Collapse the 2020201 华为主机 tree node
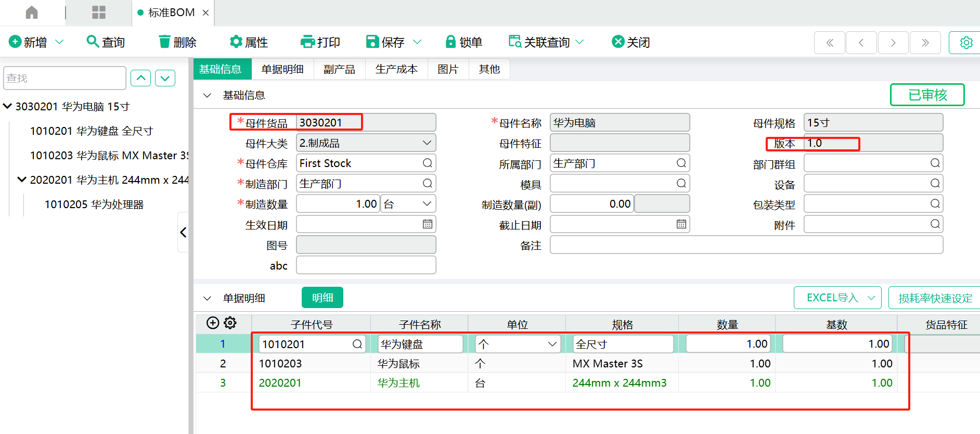The width and height of the screenshot is (980, 434). 22,180
